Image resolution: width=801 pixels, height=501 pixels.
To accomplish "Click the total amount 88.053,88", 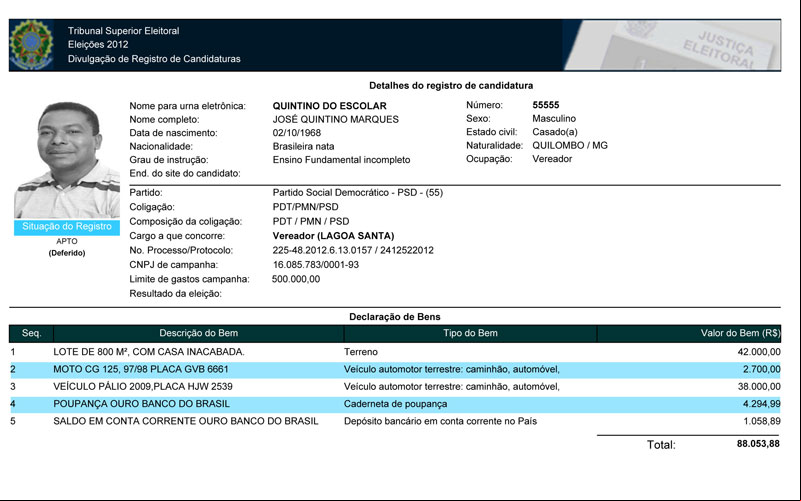I will (758, 444).
